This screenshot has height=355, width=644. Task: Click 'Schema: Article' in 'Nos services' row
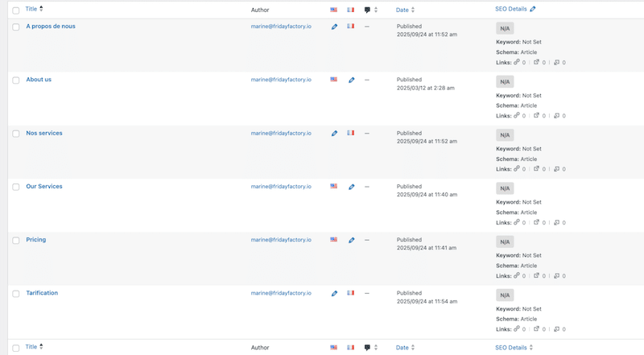tap(516, 159)
